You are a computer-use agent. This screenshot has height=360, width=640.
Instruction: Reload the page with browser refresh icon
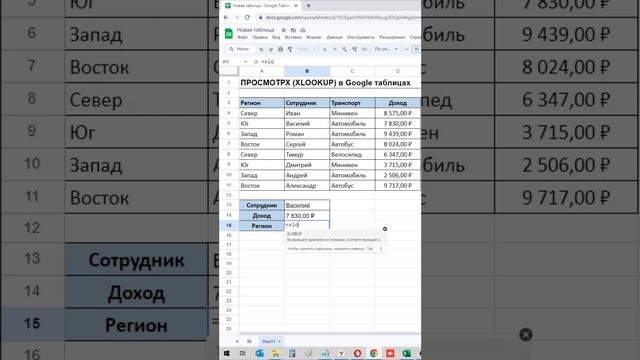point(247,18)
